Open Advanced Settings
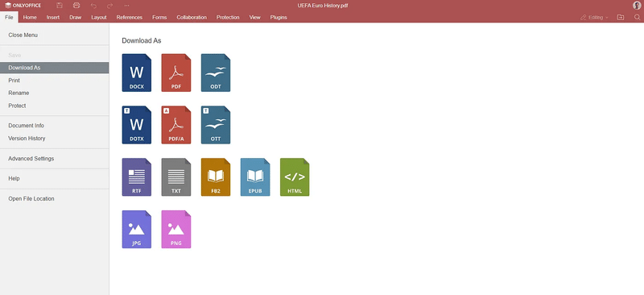The width and height of the screenshot is (644, 295). pos(54,159)
